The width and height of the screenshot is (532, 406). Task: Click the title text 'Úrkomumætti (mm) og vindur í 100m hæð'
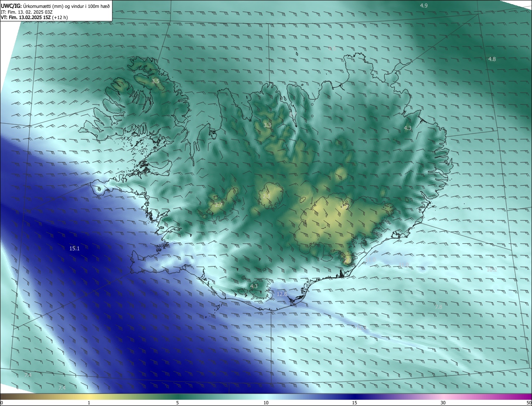click(66, 5)
